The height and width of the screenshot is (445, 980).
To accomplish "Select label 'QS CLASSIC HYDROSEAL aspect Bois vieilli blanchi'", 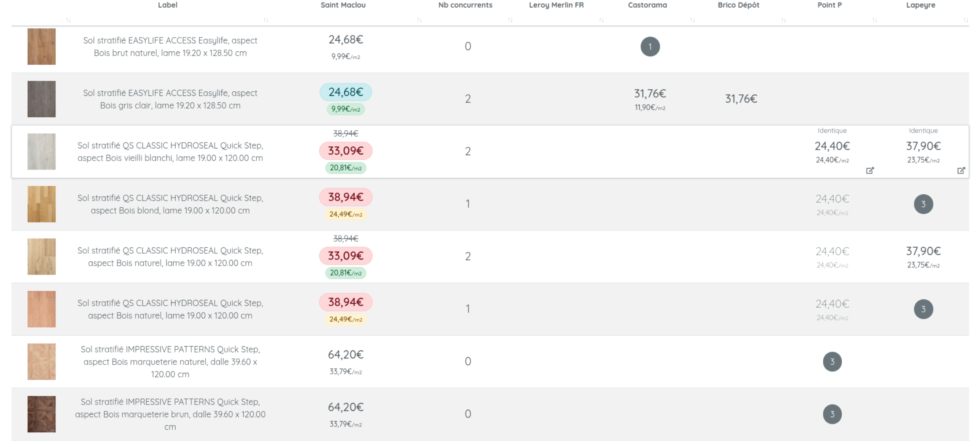I will [170, 152].
